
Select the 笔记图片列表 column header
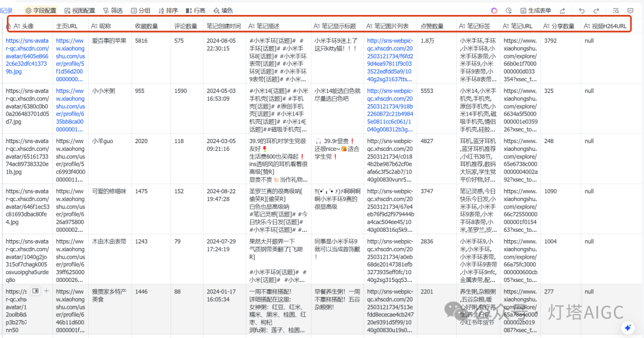point(390,26)
